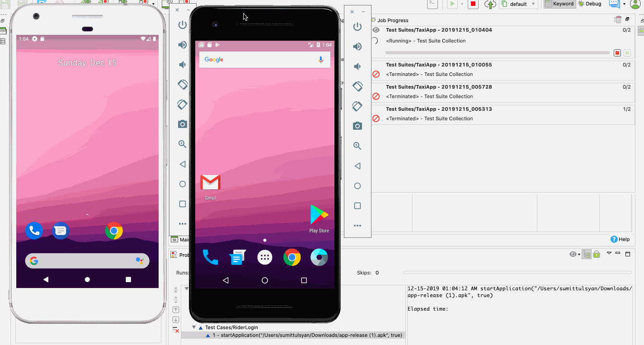Toggle the scroll lock icon in log viewer
Screen dimensions: 644x345
[597, 254]
